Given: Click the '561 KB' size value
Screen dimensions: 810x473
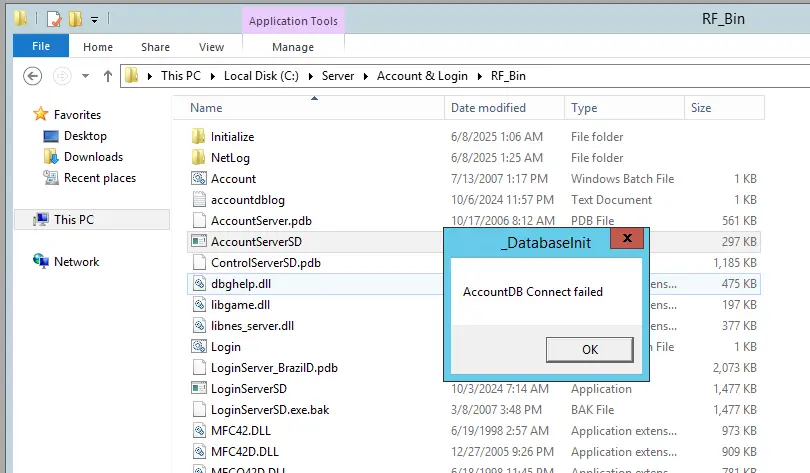Looking at the screenshot, I should coord(739,221).
